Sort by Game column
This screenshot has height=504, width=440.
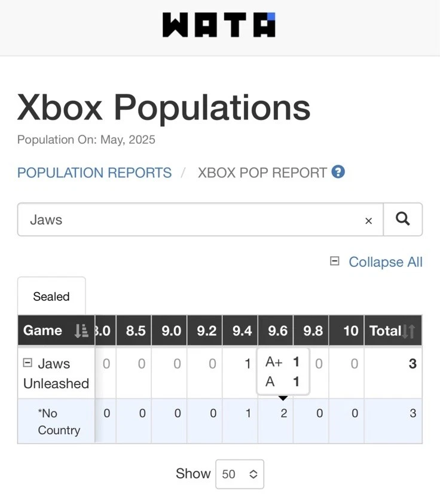pos(81,331)
